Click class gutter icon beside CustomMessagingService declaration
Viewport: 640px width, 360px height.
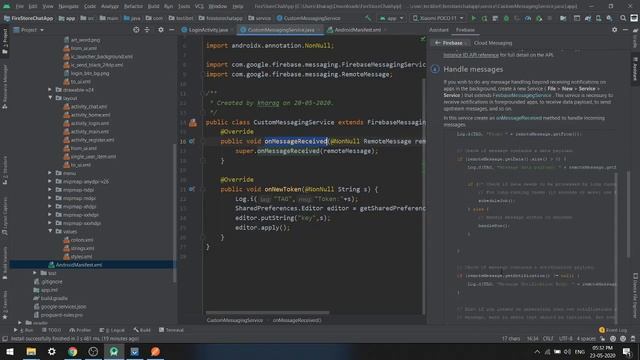click(x=193, y=122)
